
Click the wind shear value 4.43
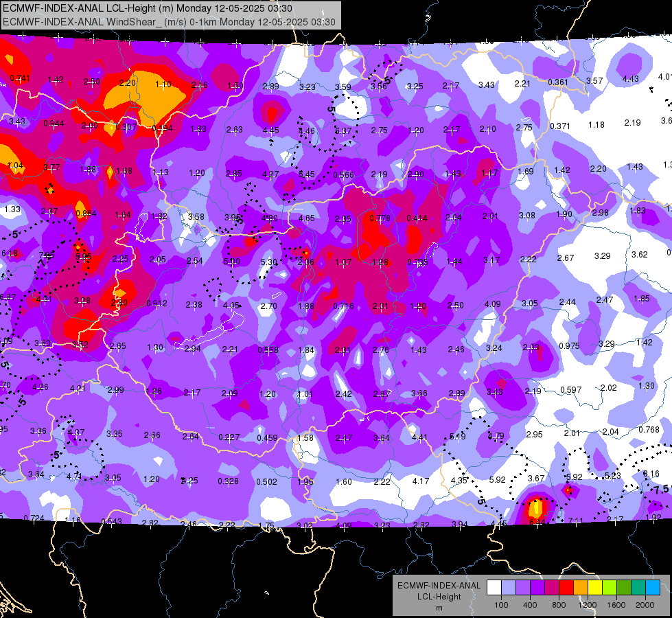[631, 79]
